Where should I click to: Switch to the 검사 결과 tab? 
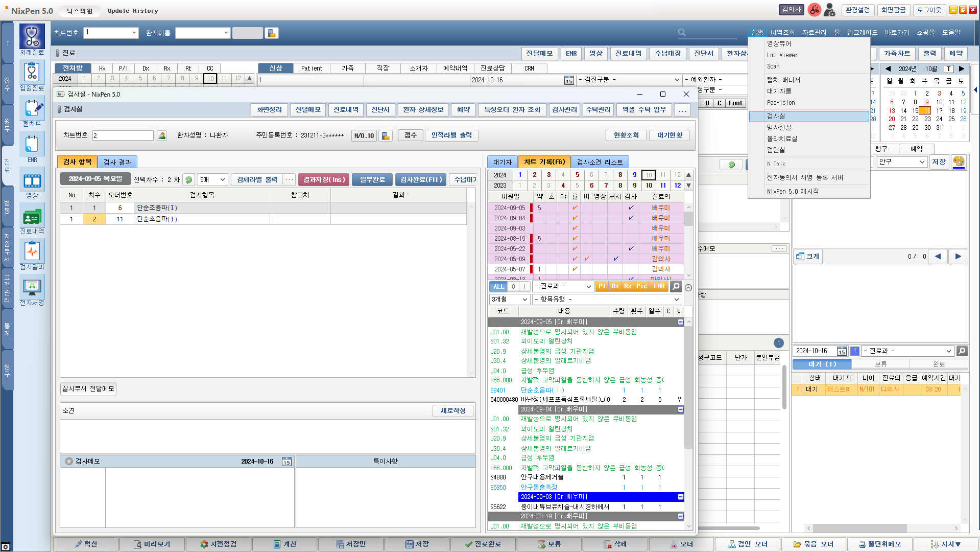[117, 162]
